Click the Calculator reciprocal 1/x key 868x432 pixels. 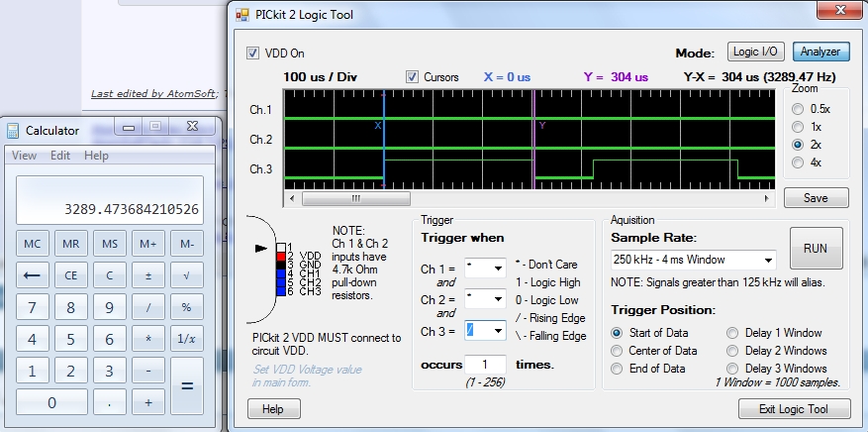click(186, 339)
